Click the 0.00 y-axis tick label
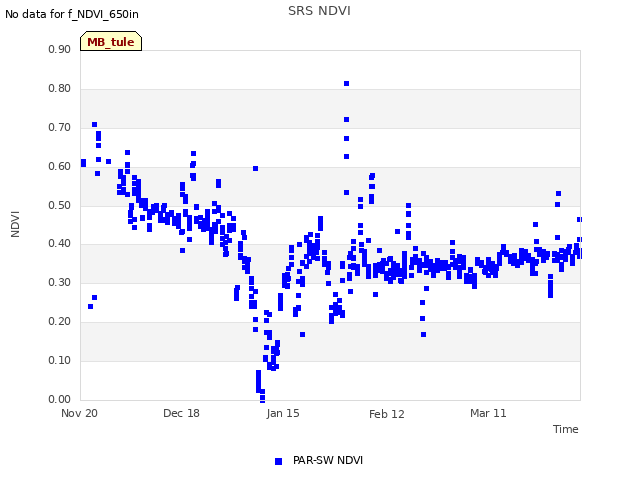The height and width of the screenshot is (480, 640). coord(59,399)
